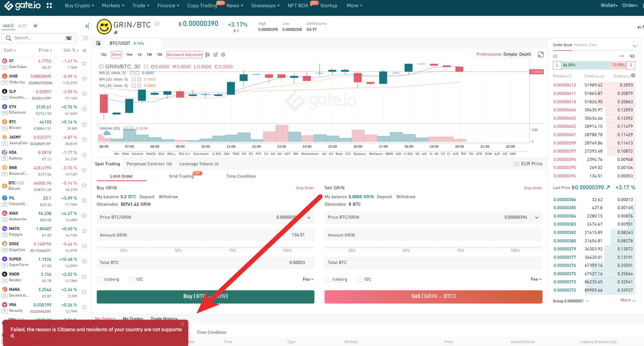
Task: Open chart settings gear icon
Action: tap(223, 55)
